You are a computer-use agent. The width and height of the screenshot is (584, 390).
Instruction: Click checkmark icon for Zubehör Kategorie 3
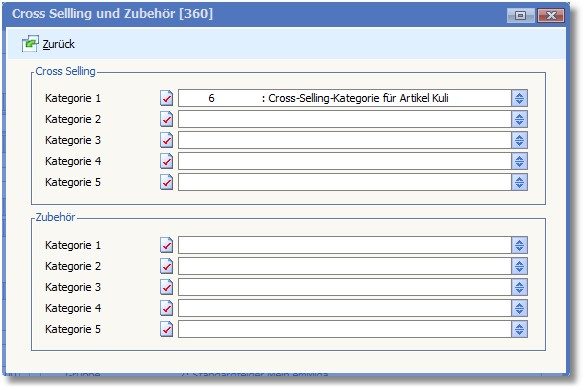coord(166,287)
